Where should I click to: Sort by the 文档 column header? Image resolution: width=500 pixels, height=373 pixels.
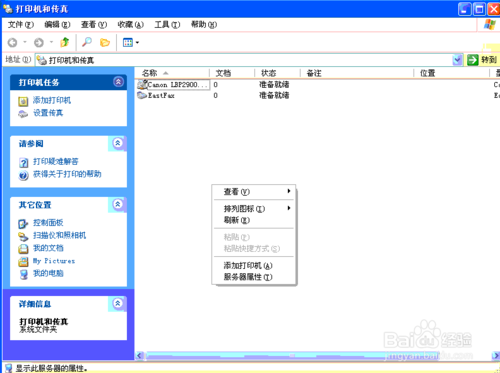point(232,73)
